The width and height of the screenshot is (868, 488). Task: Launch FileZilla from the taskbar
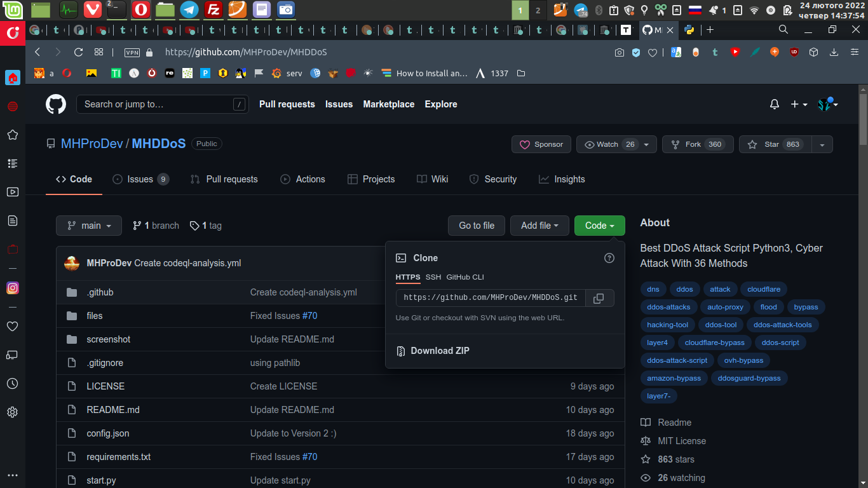pos(214,10)
